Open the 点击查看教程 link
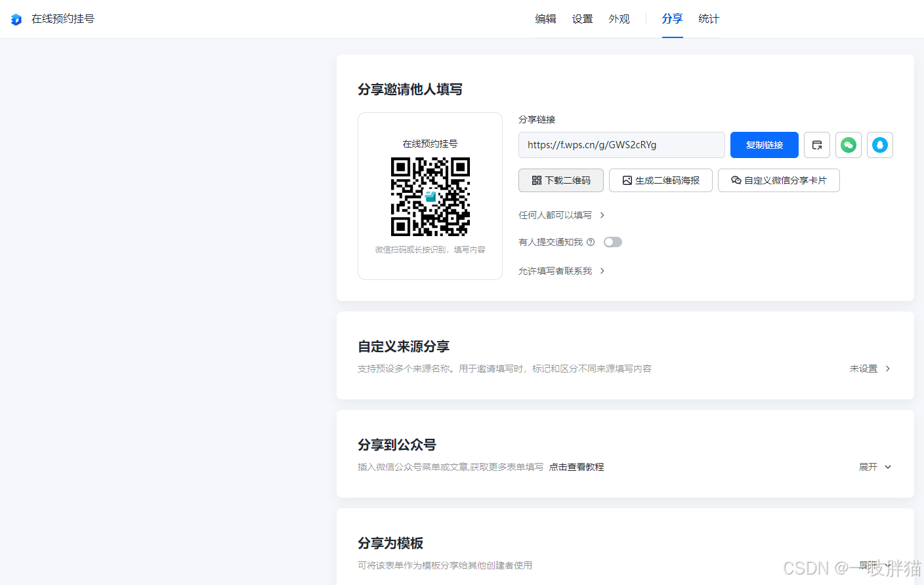 pos(576,467)
